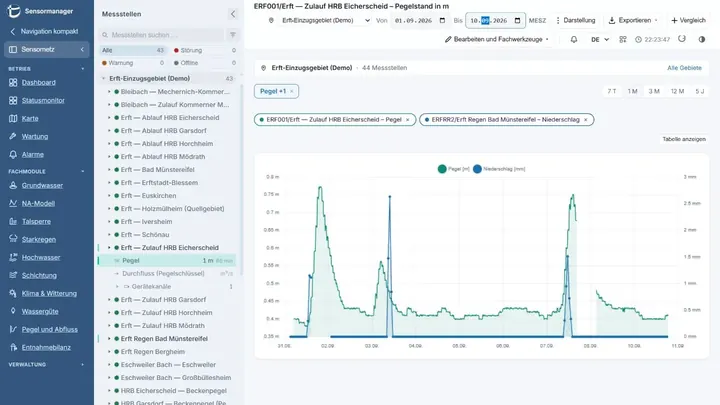Open calendar picker of Von date
Viewport: 720px width, 405px height.
[442, 20]
